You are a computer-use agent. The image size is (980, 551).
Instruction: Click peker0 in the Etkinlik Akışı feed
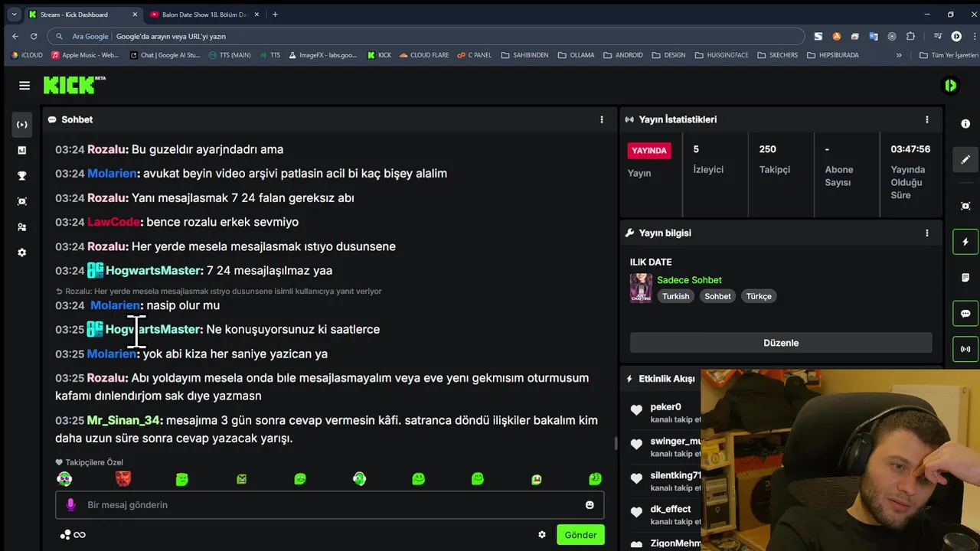pyautogui.click(x=665, y=407)
